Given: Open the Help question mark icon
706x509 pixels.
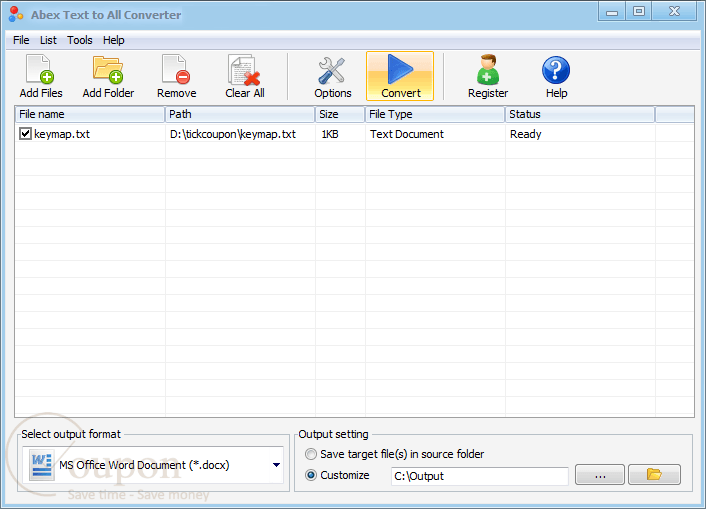Looking at the screenshot, I should pyautogui.click(x=556, y=76).
